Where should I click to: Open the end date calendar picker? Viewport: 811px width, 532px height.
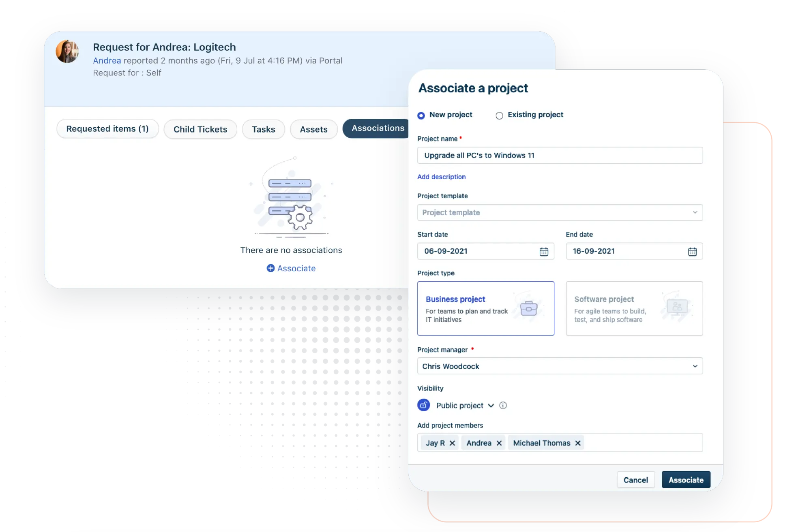pos(692,251)
